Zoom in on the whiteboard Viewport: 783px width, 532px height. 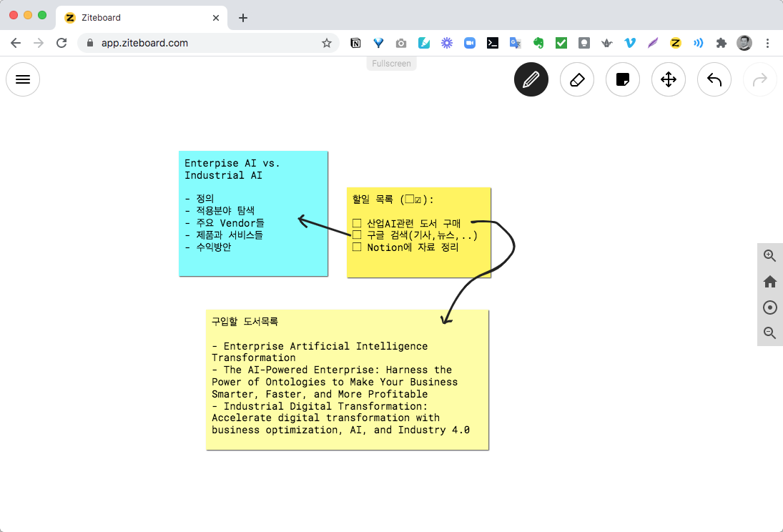tap(770, 256)
